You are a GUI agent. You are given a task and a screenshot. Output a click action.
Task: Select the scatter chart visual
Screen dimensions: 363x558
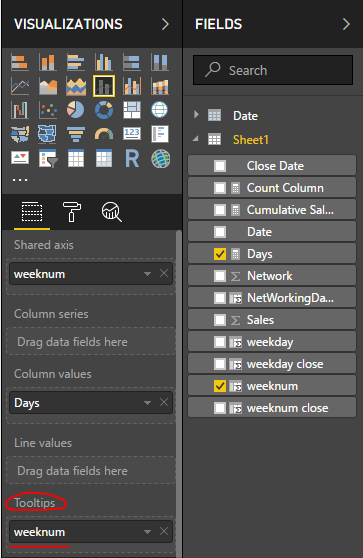[x=48, y=110]
